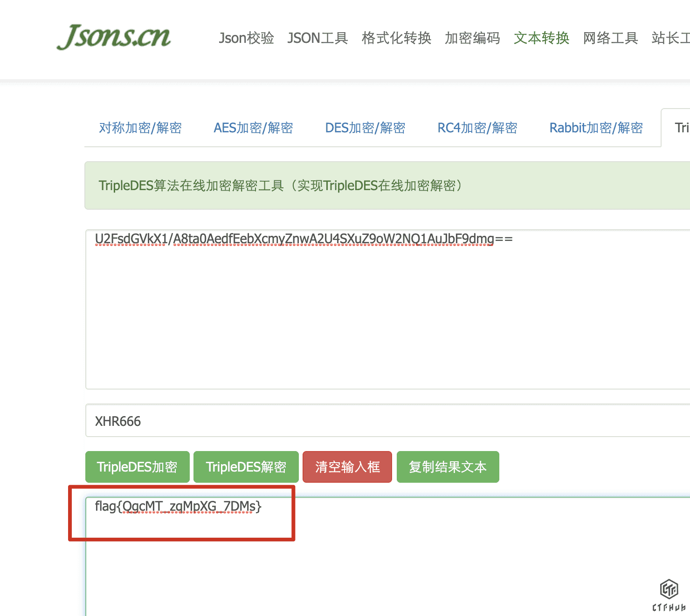Screen dimensions: 690x616
Task: Click the CTFHub watermark icon
Action: [669, 594]
